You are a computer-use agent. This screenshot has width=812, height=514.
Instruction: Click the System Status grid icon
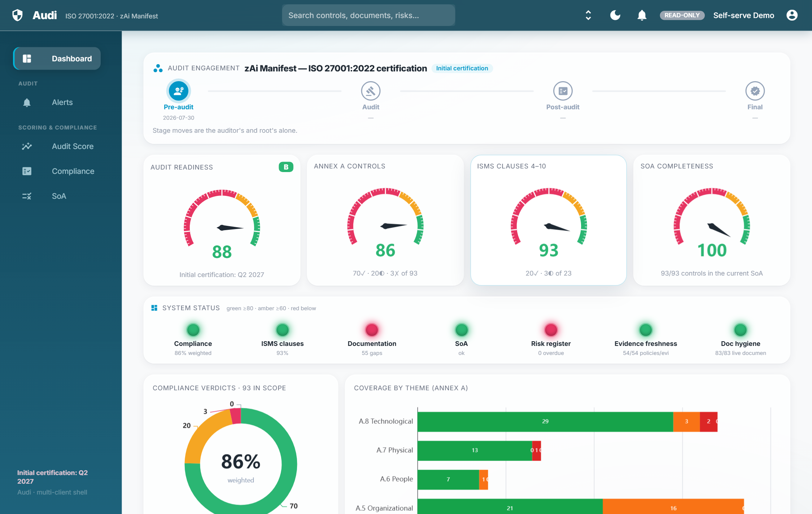click(154, 308)
